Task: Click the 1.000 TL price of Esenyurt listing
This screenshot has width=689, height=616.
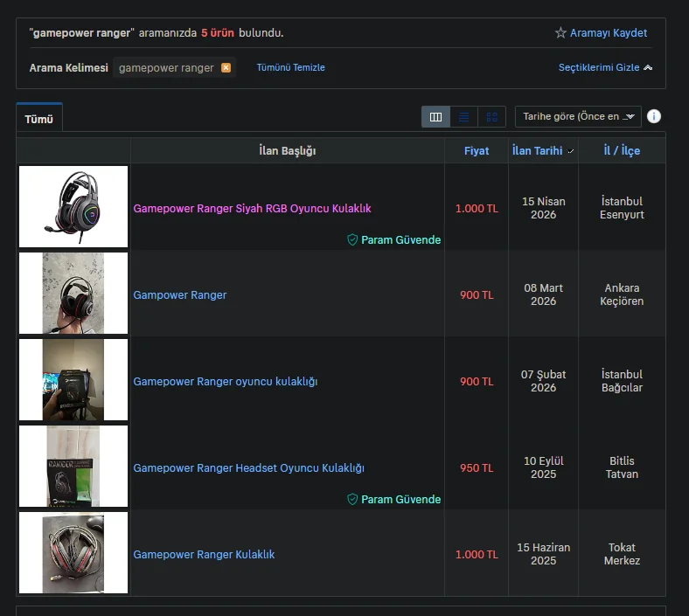Action: (x=477, y=209)
